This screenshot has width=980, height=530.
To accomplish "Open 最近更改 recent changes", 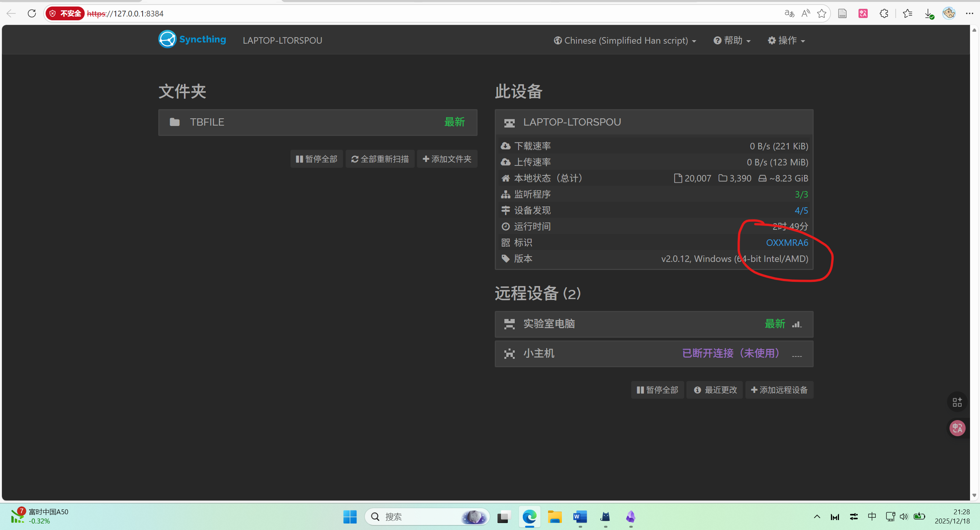I will click(715, 390).
